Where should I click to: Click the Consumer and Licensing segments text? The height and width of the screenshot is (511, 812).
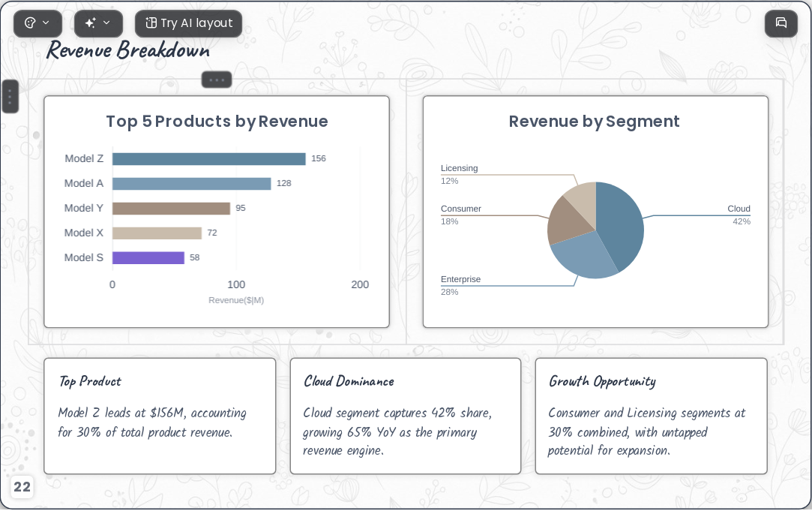[647, 431]
